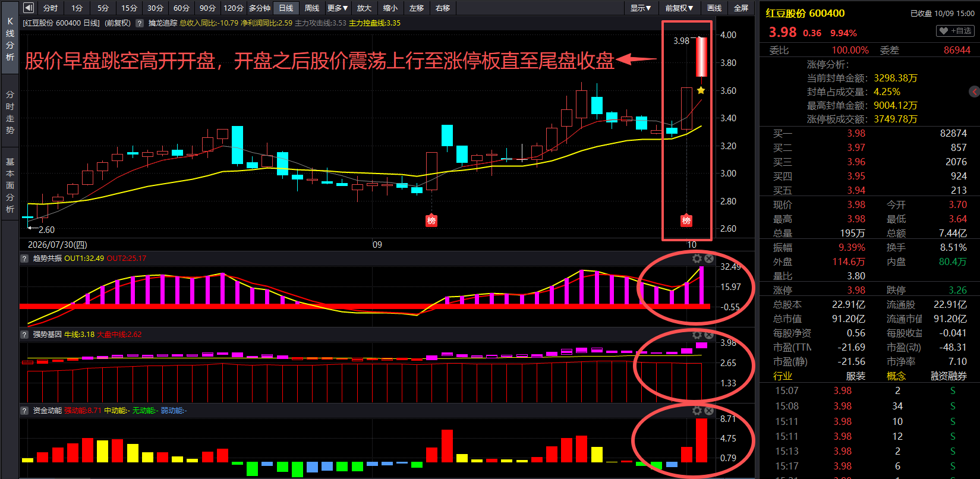Open help for the 擒龙追踪 main indicator
980x479 pixels.
(x=140, y=23)
